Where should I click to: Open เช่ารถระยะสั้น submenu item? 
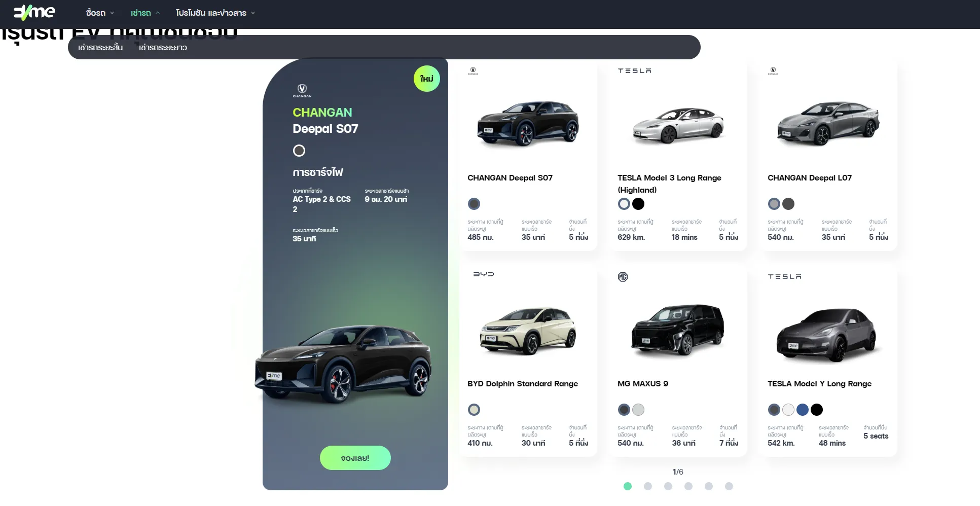[100, 47]
